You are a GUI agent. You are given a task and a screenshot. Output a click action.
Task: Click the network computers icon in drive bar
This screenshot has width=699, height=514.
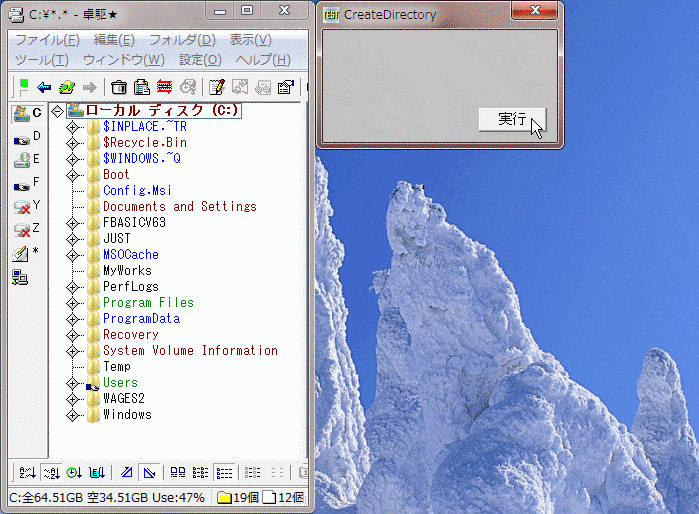coord(21,276)
